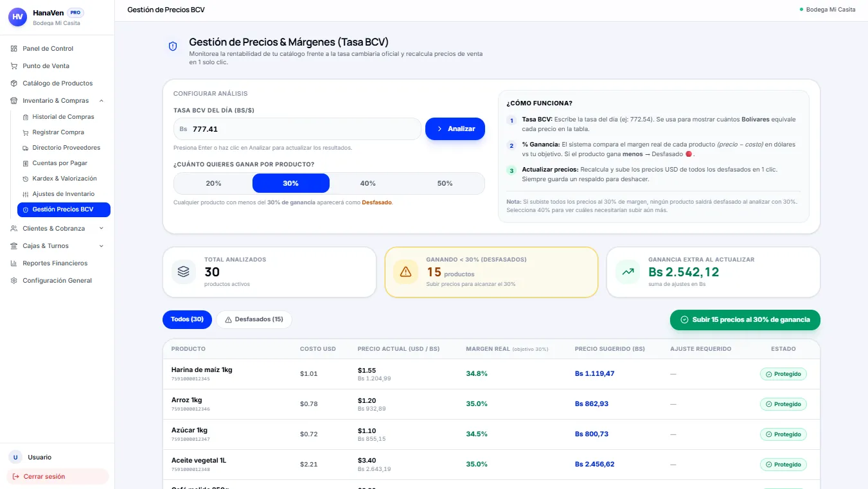Click Subir 15 precios al 30% button
The width and height of the screenshot is (868, 489).
click(745, 319)
